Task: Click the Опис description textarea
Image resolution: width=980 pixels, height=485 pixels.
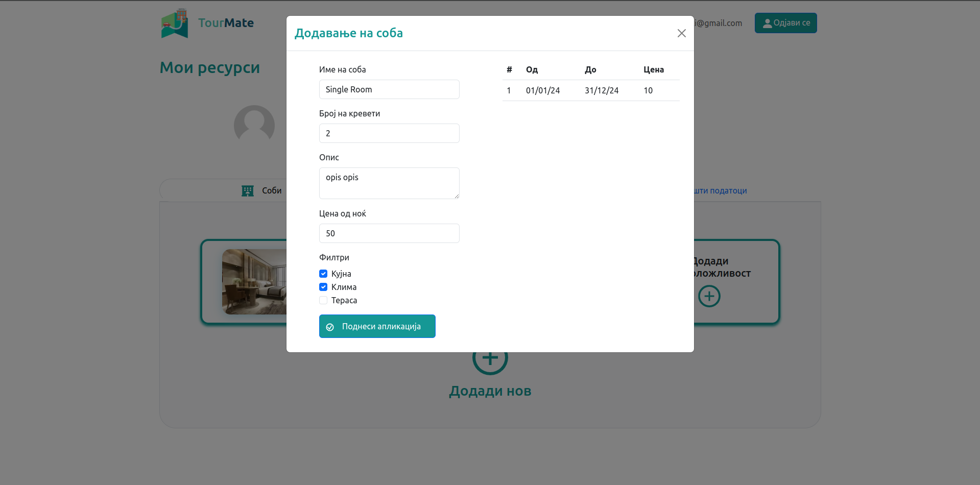Action: 389,183
